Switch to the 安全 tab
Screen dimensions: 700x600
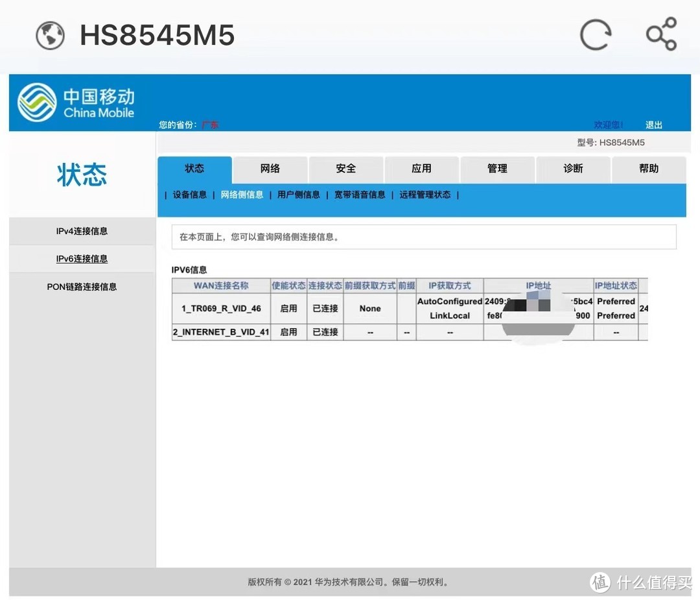coord(346,169)
